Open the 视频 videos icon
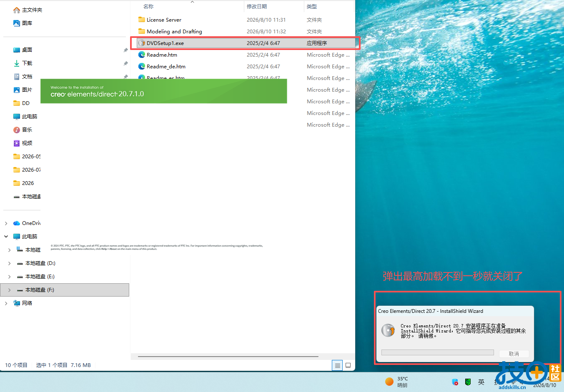The width and height of the screenshot is (564, 392). [17, 143]
